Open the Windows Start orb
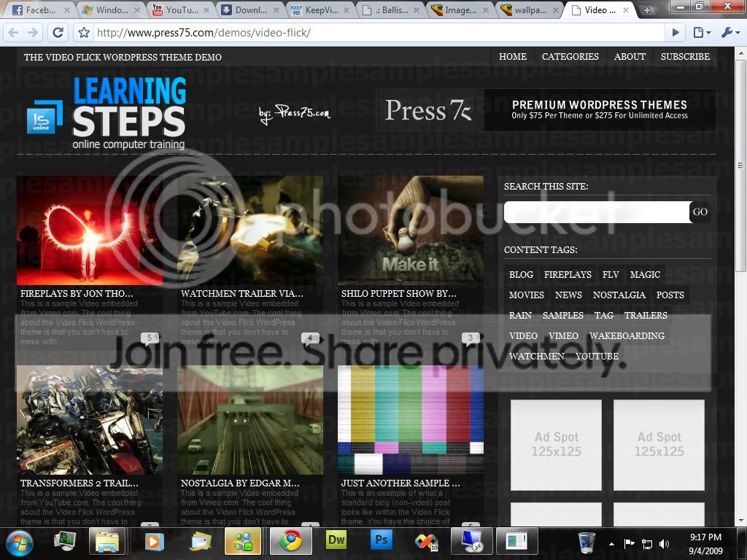The image size is (747, 560). [20, 542]
